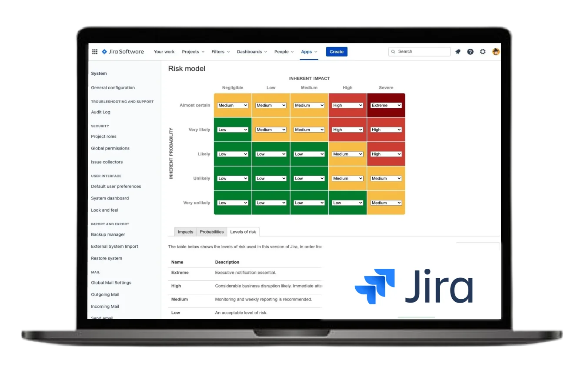Select the Levels of risk tab
Screen dimensions: 588x377
coord(243,232)
